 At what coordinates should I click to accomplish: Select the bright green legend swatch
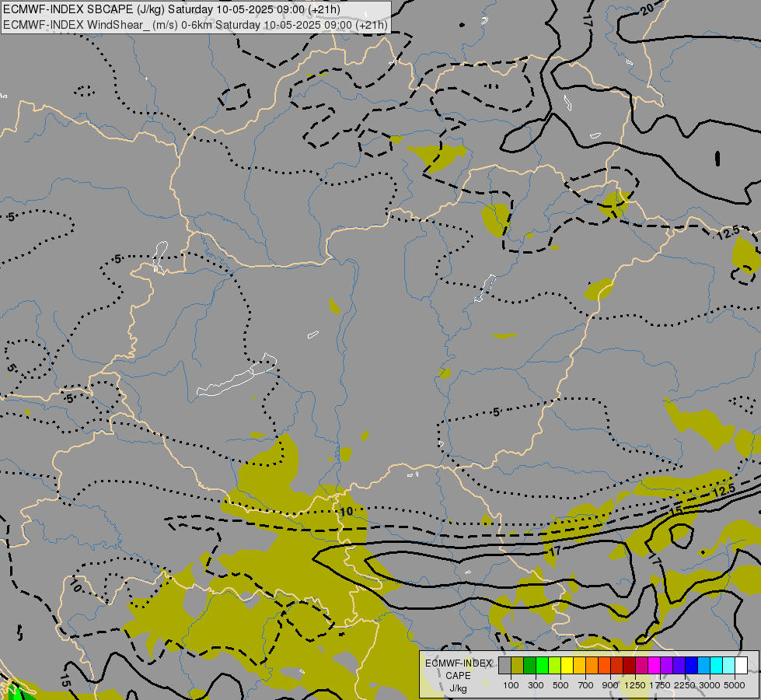542,665
